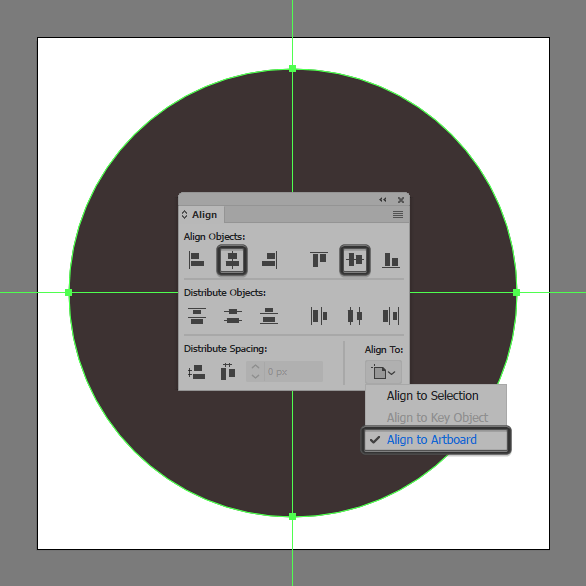Viewport: 586px width, 586px height.
Task: Click Vertical Distribute Center icon
Action: click(x=232, y=316)
